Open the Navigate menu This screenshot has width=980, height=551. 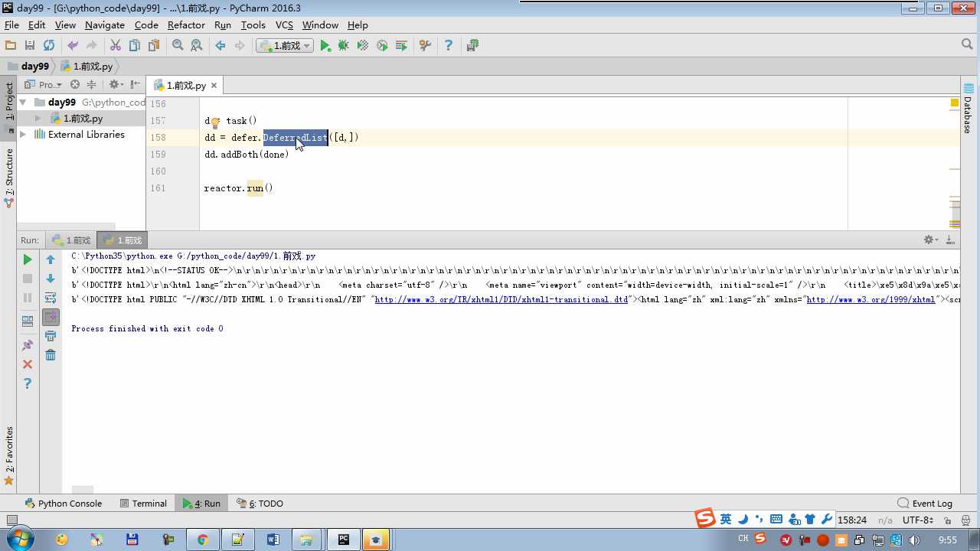[x=105, y=25]
